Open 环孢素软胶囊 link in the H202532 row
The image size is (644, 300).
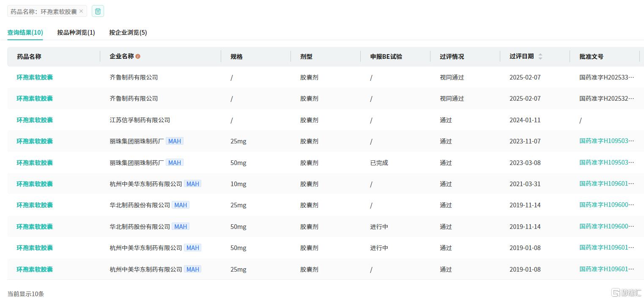point(35,99)
